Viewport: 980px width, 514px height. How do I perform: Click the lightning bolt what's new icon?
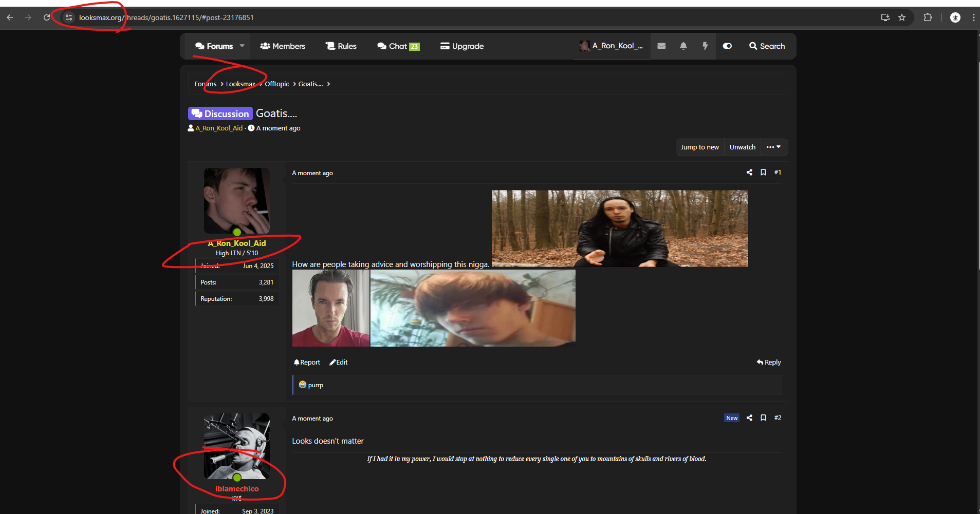705,46
